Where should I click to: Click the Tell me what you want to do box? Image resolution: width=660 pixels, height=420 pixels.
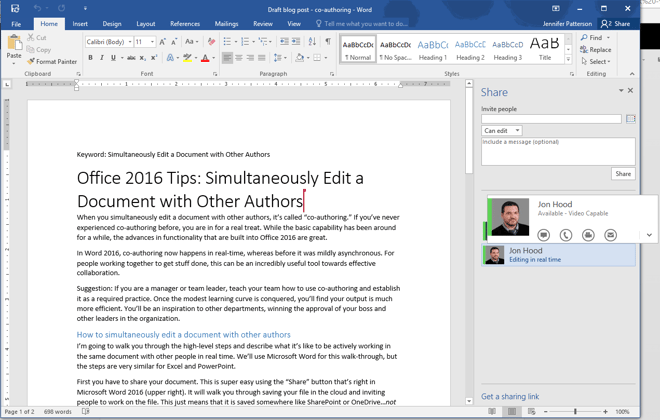tap(362, 24)
